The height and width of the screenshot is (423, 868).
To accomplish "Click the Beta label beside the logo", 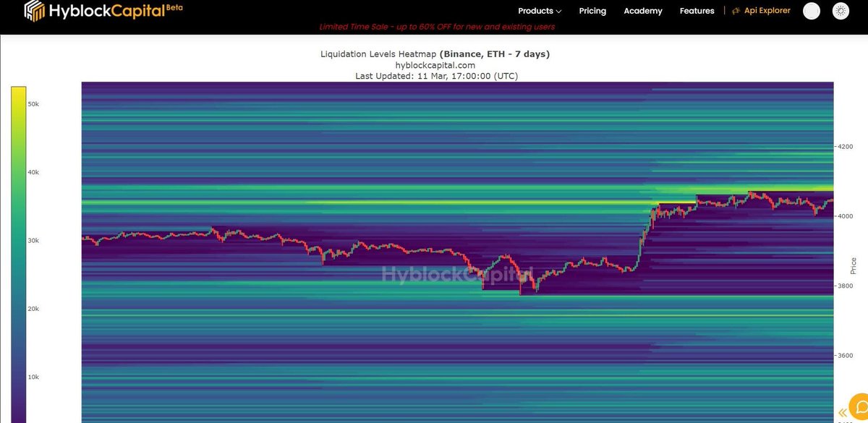I will coord(175,6).
